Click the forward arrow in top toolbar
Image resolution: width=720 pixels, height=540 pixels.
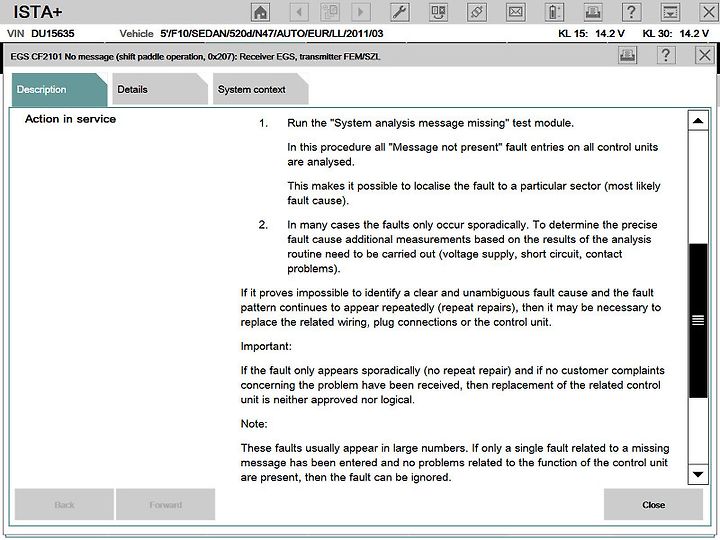[360, 12]
